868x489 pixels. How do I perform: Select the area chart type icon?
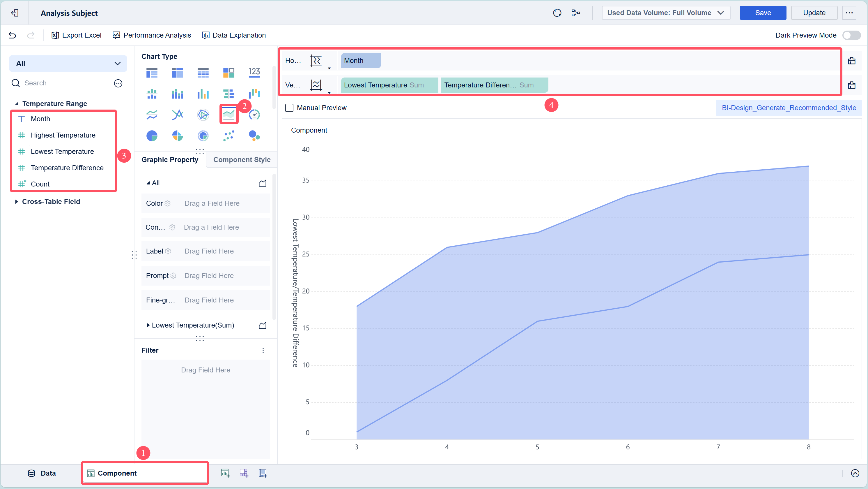tap(229, 115)
